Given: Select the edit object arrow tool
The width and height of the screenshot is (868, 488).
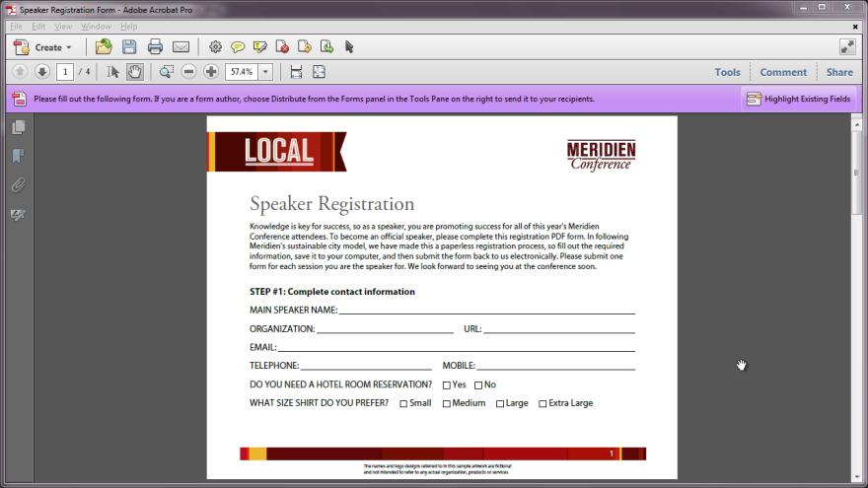Looking at the screenshot, I should click(x=349, y=47).
